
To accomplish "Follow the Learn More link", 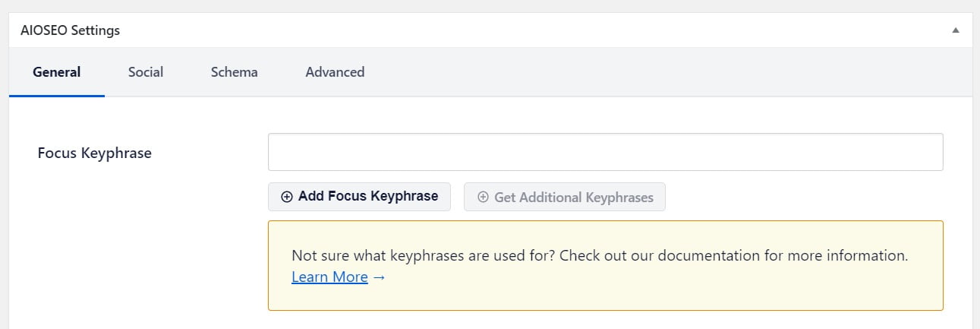I will 329,277.
